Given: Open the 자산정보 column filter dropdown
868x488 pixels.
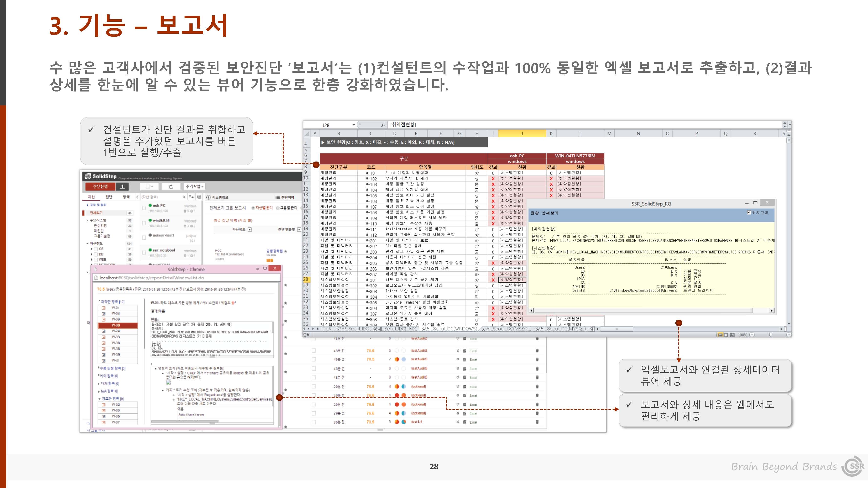Looking at the screenshot, I should pos(250,230).
